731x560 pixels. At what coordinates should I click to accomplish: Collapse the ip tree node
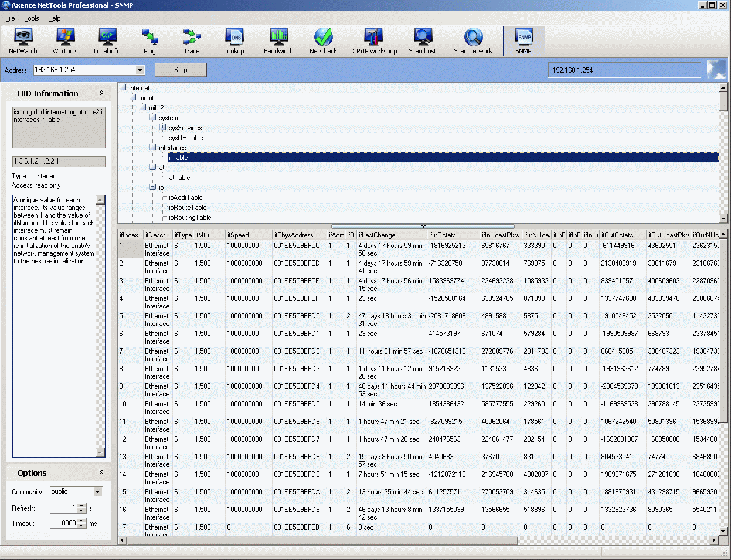tap(153, 187)
